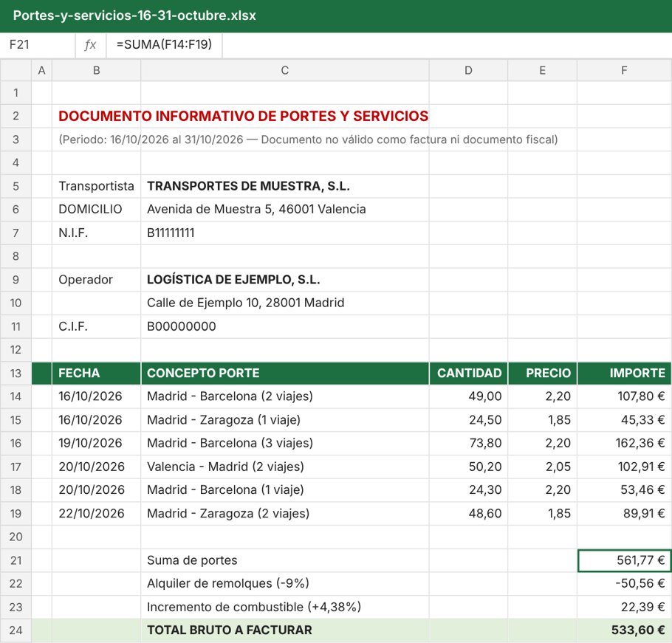Click amount cell '162,36 €'
672x643 pixels.
pos(625,443)
